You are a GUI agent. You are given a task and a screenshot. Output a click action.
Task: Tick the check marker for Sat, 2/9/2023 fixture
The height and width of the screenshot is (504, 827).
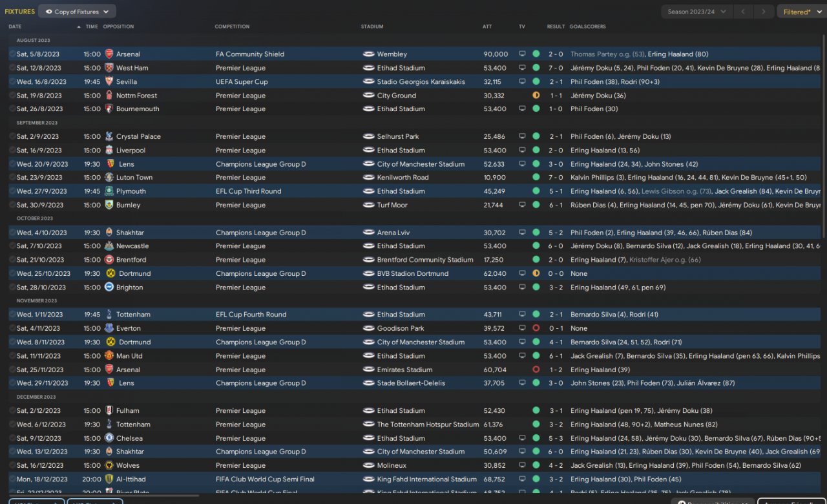coord(12,136)
